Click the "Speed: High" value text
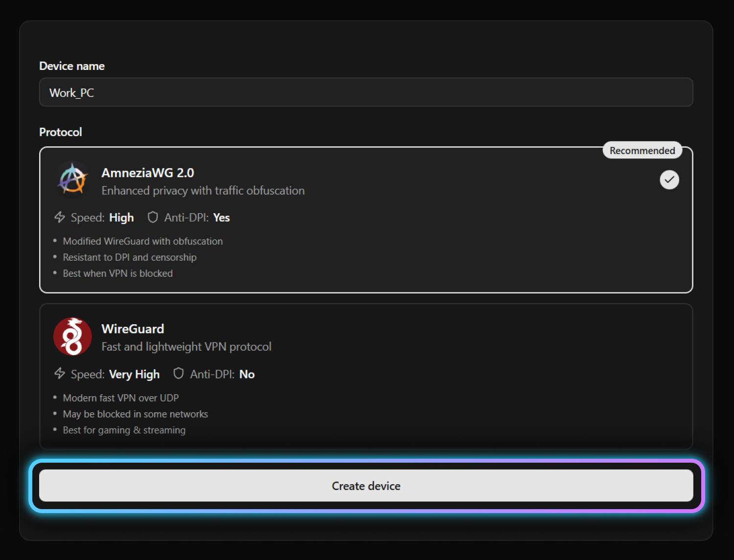The image size is (734, 560). [121, 218]
